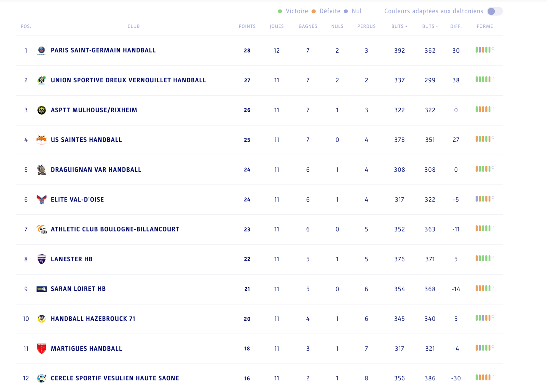Screen dimensions: 547x392
Task: Click the FORME column header
Action: coord(485,26)
